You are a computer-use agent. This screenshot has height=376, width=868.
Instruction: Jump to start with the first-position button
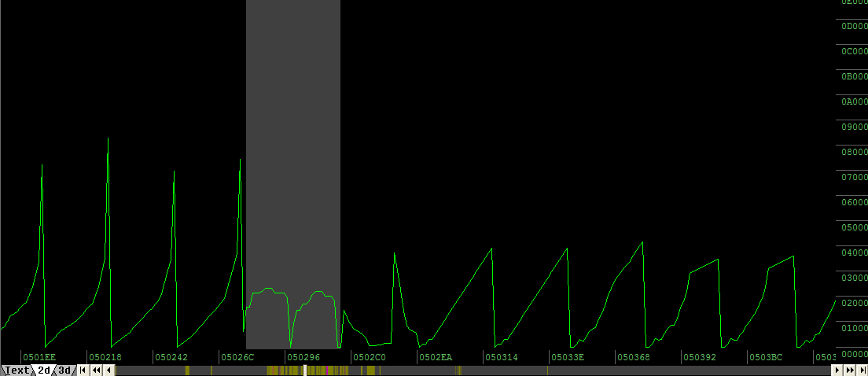[x=83, y=370]
